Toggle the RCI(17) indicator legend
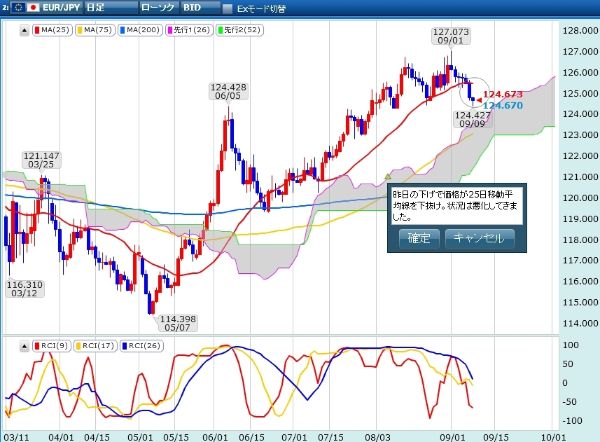This screenshot has width=600, height=442. pyautogui.click(x=95, y=346)
